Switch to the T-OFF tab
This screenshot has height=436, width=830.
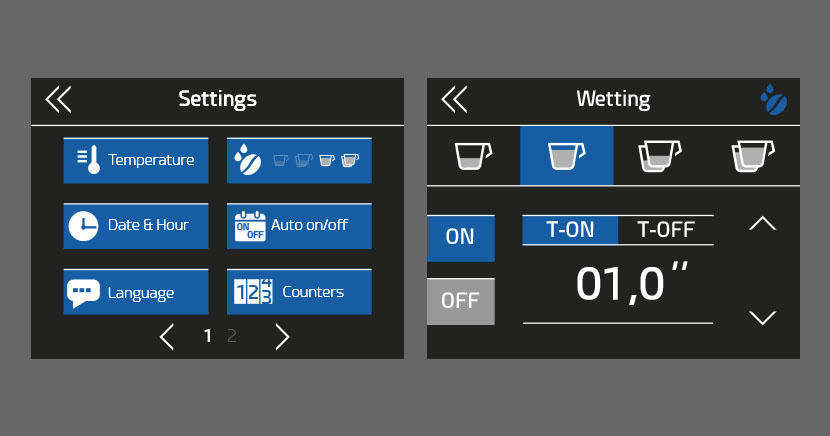tap(666, 230)
